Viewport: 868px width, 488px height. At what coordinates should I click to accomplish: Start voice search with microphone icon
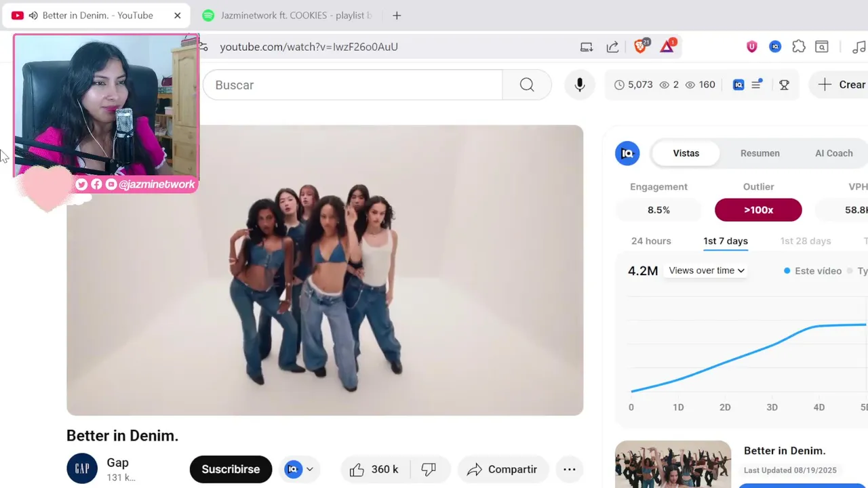(580, 85)
